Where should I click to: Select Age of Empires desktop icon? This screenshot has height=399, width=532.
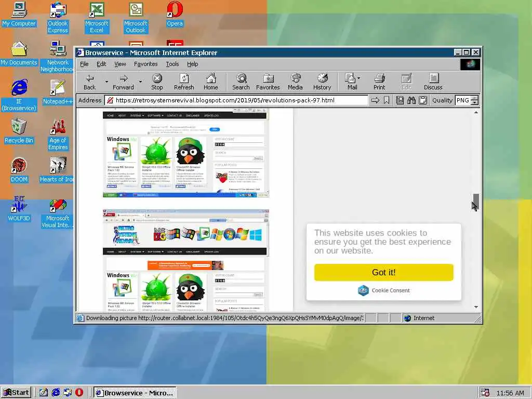coord(58,135)
